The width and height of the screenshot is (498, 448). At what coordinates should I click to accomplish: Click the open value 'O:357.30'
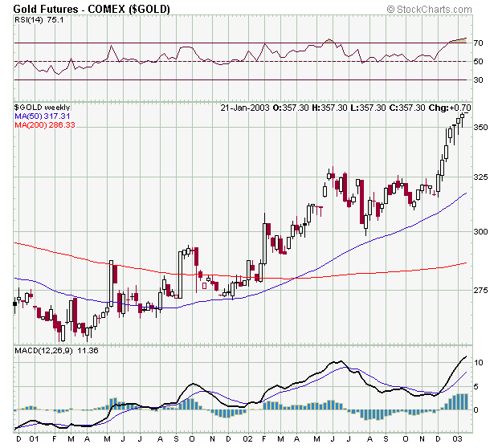[x=291, y=108]
